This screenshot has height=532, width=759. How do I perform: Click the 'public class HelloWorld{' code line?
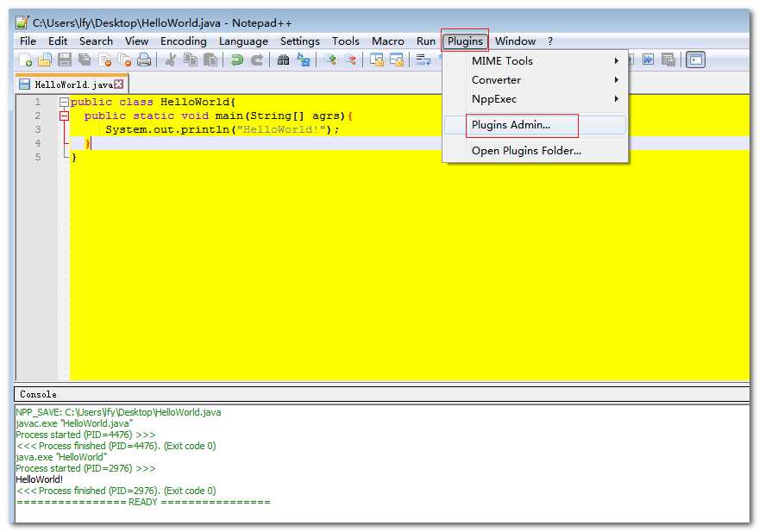click(153, 102)
